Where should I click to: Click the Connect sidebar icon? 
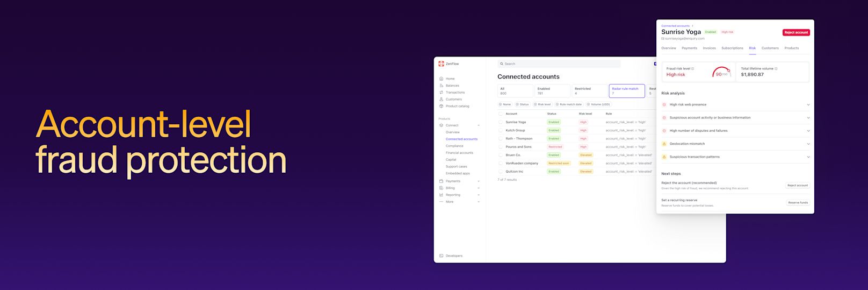tap(441, 125)
